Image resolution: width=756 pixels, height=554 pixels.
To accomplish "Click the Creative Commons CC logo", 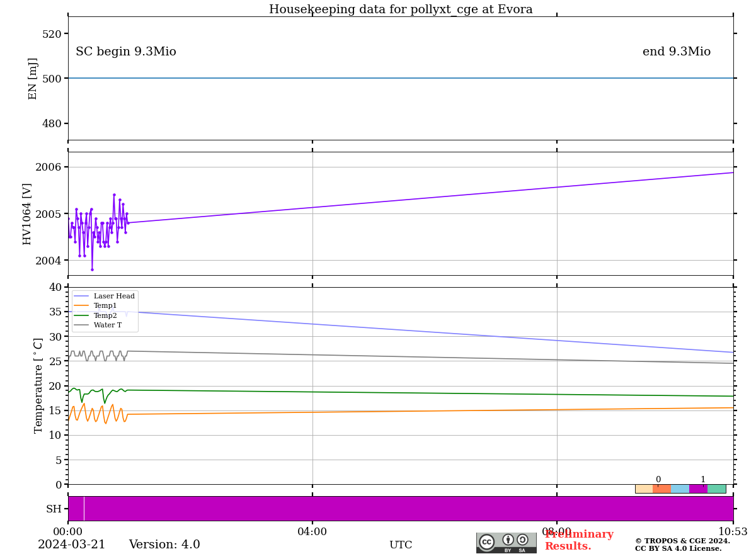I will [x=486, y=541].
